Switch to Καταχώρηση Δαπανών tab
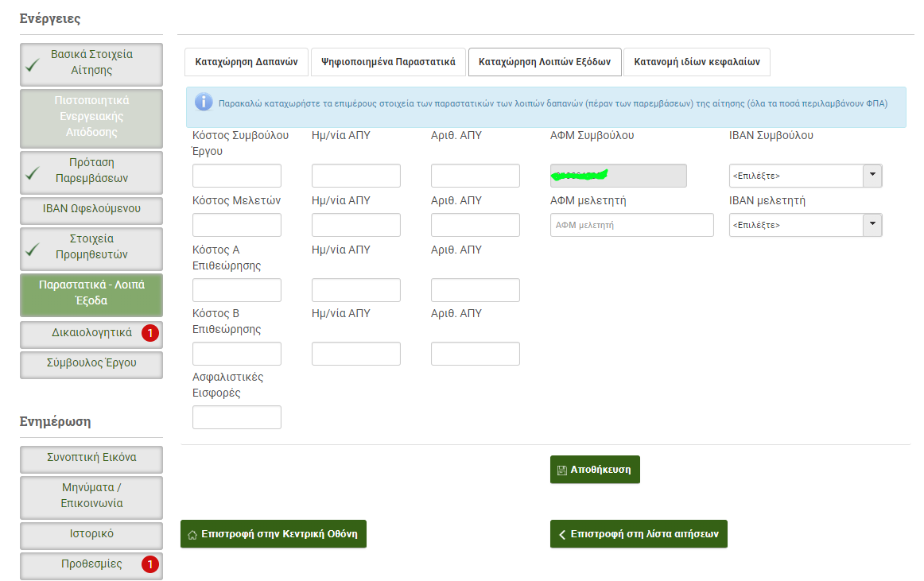924x581 pixels. coord(246,62)
